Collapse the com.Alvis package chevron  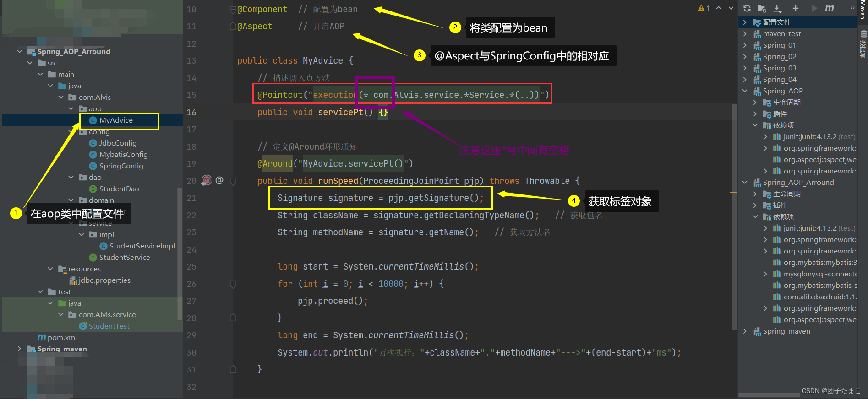[x=61, y=97]
